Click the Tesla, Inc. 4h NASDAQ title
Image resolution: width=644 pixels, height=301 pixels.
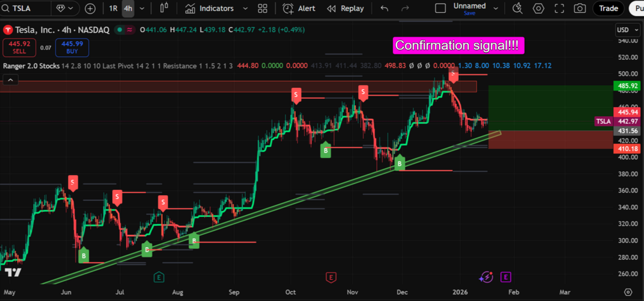62,30
